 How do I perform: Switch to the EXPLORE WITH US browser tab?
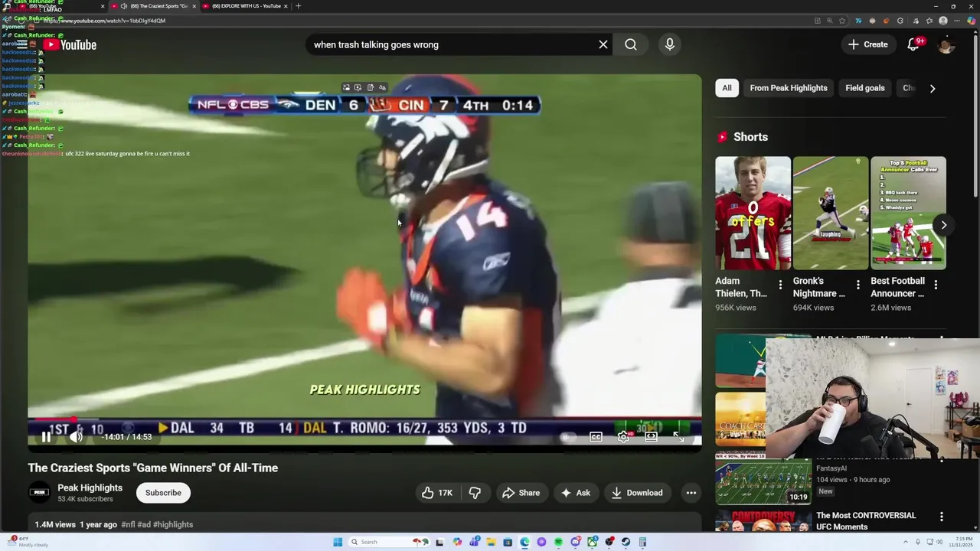click(x=246, y=6)
